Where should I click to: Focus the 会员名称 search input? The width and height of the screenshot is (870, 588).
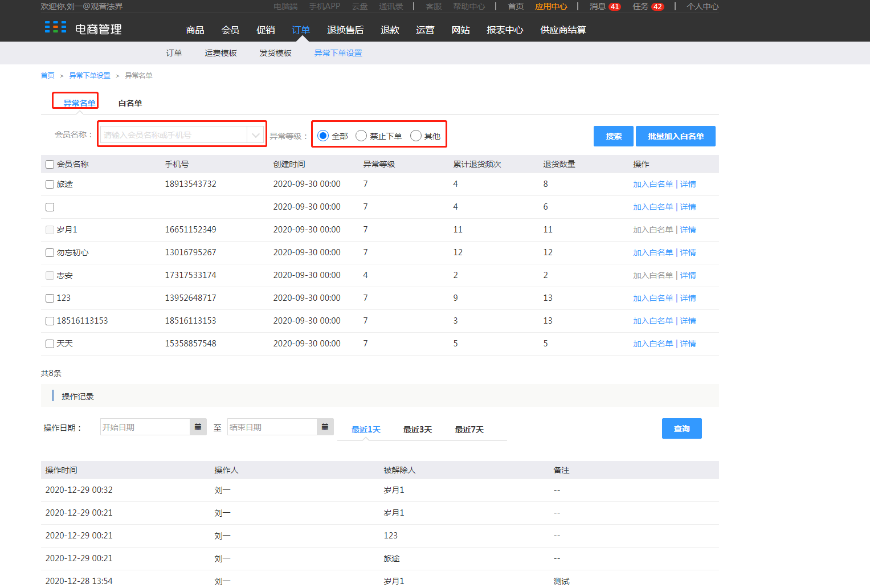(174, 135)
